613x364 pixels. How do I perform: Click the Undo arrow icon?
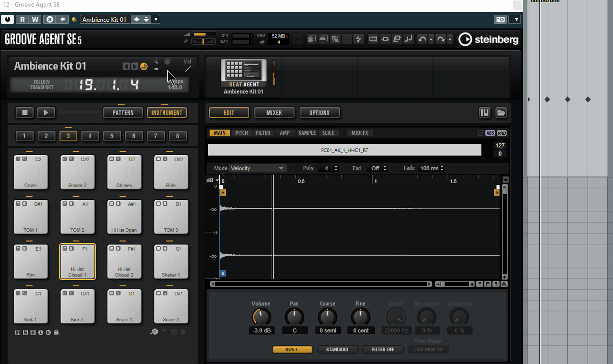click(x=422, y=39)
